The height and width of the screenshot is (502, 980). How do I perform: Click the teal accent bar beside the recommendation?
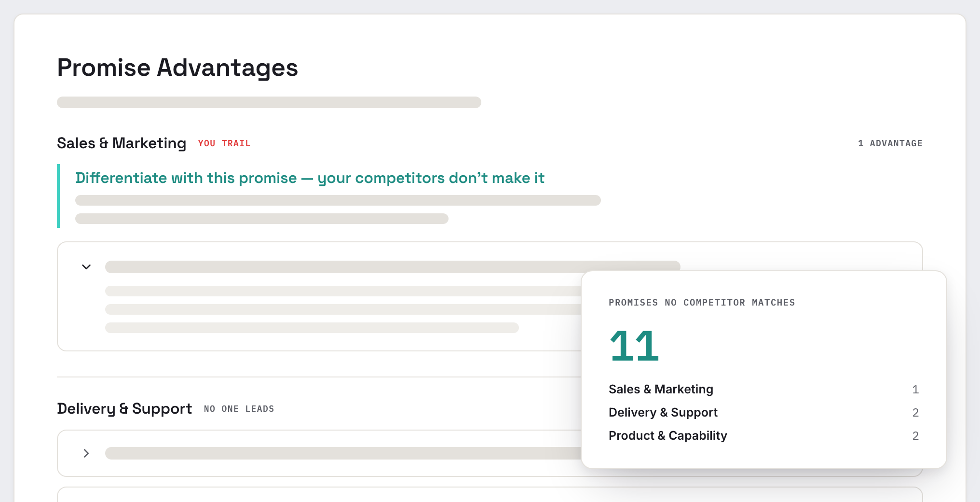pos(58,196)
